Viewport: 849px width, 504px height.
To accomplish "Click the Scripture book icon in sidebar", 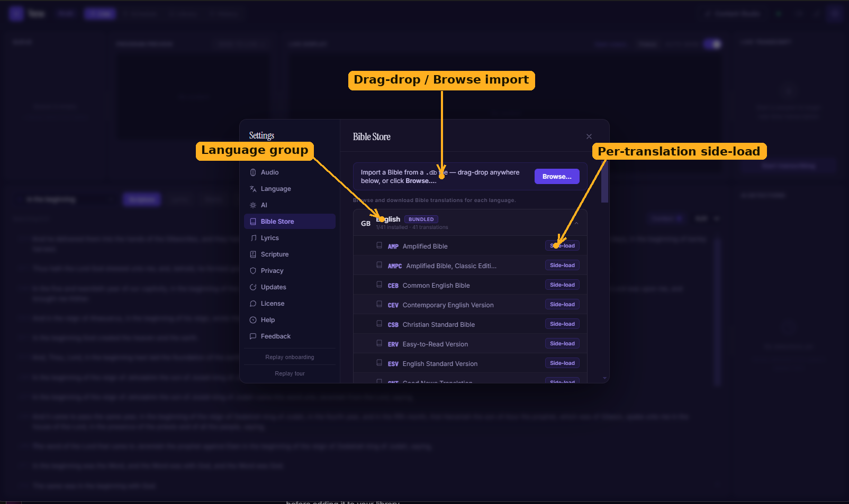I will (253, 254).
